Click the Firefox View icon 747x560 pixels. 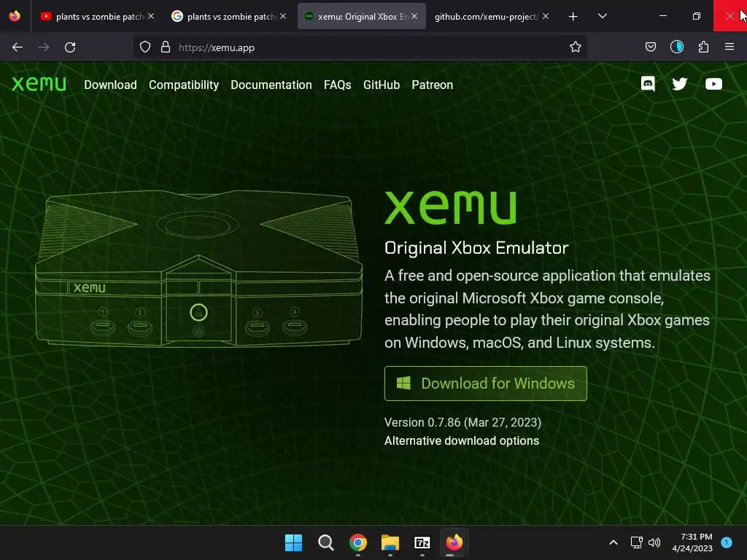coord(15,16)
